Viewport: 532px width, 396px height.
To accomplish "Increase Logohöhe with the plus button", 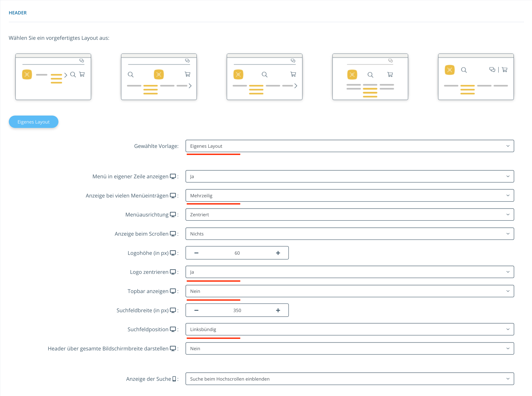I will (278, 253).
